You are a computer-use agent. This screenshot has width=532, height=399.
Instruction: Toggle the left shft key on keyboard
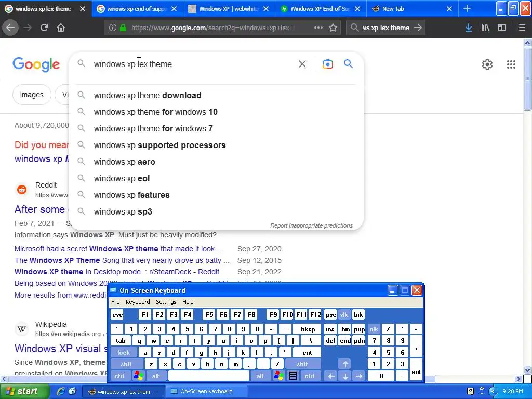126,364
